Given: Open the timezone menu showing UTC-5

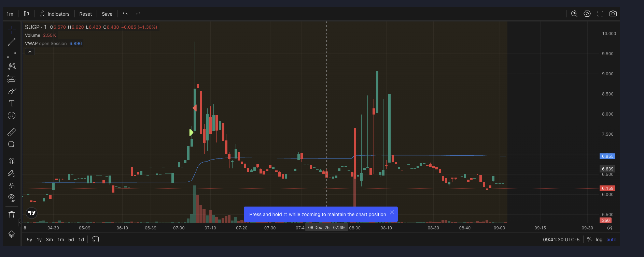Looking at the screenshot, I should [x=561, y=240].
